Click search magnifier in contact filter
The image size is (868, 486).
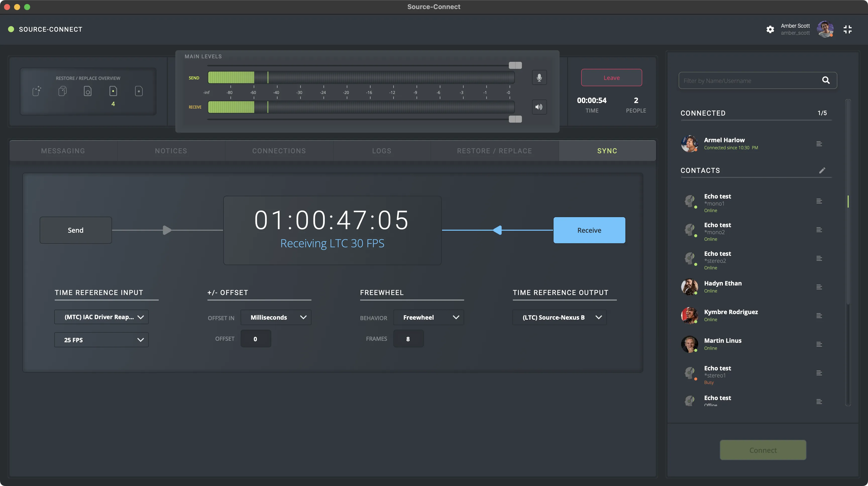[826, 80]
